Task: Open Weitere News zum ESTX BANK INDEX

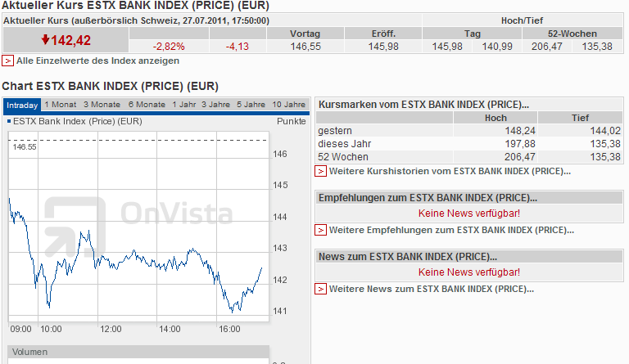Action: (432, 289)
